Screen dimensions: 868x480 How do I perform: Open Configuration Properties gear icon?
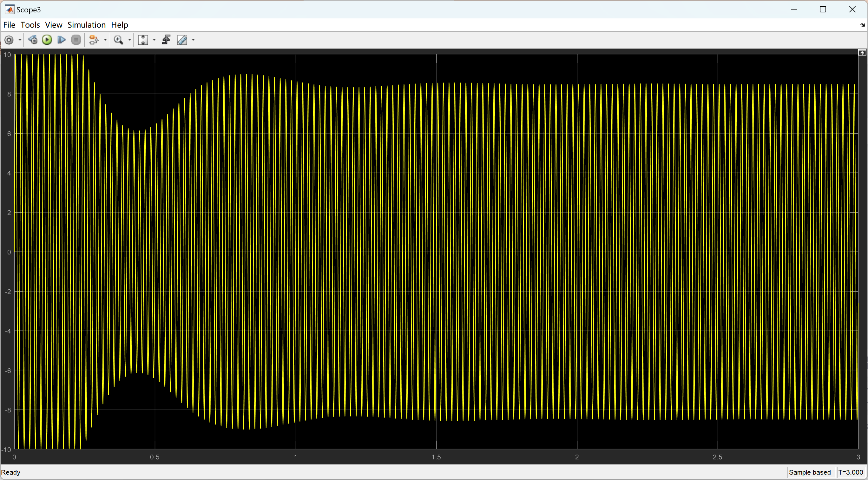pyautogui.click(x=9, y=40)
